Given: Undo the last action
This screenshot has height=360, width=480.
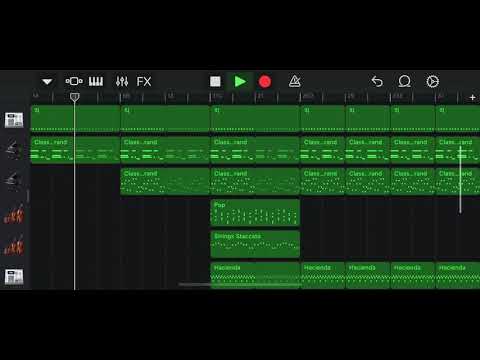Looking at the screenshot, I should tap(377, 81).
